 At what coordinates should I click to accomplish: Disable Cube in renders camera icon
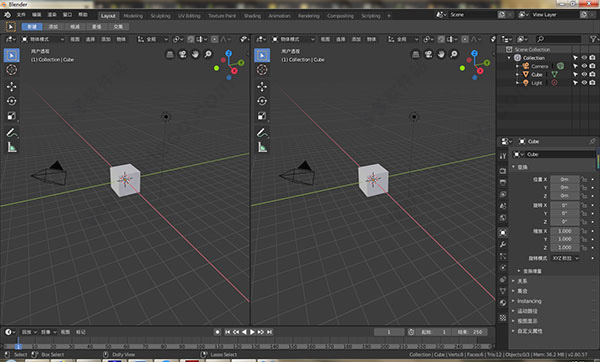[x=592, y=74]
